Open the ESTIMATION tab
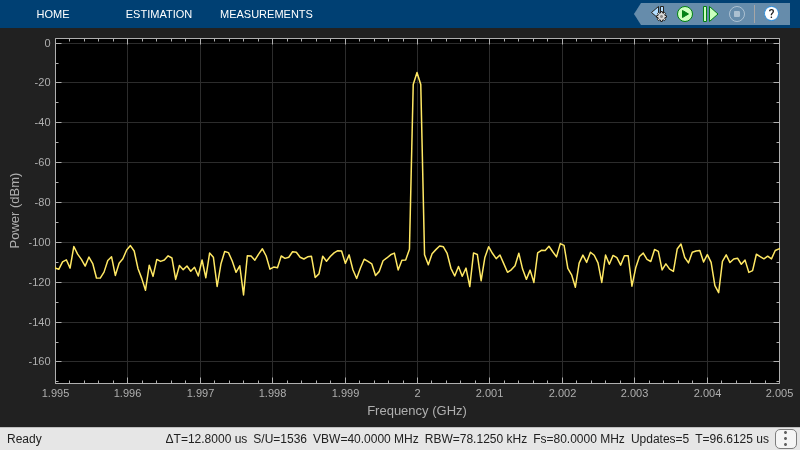800x450 pixels. (x=159, y=14)
